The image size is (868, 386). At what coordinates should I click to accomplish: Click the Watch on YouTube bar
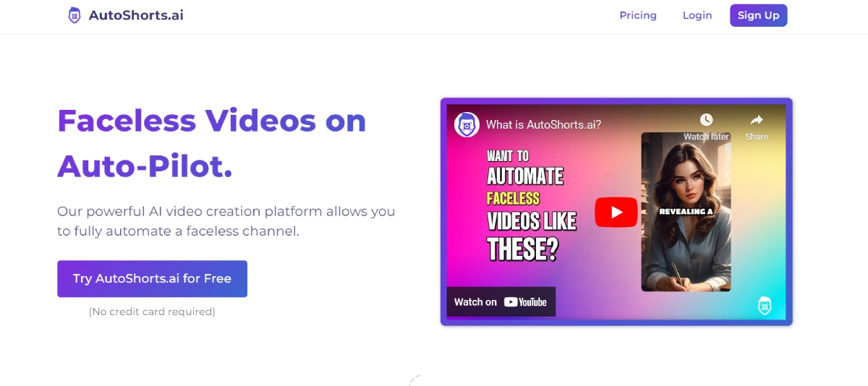click(501, 302)
